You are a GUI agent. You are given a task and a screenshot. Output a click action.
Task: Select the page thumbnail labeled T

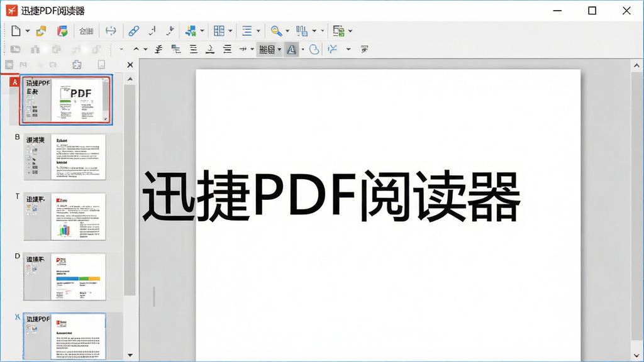coord(65,217)
